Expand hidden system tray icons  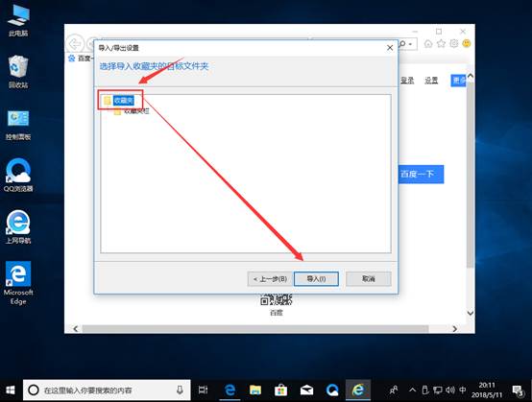[412, 390]
